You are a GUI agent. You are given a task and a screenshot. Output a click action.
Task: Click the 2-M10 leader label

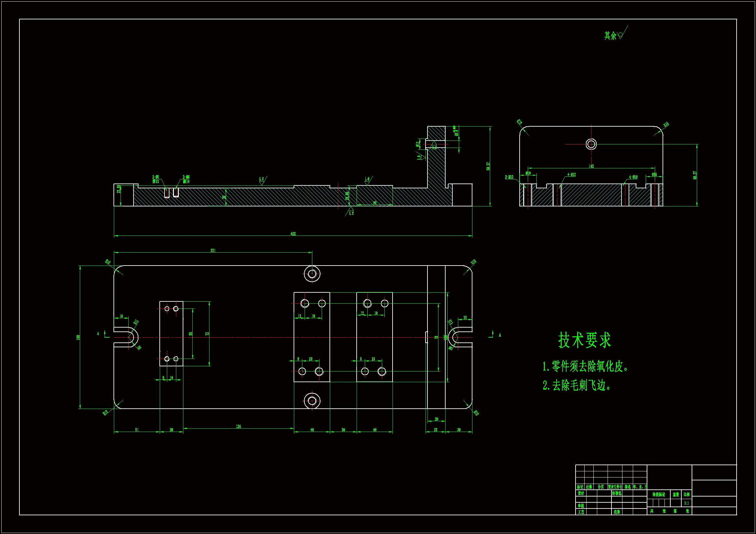[x=509, y=177]
